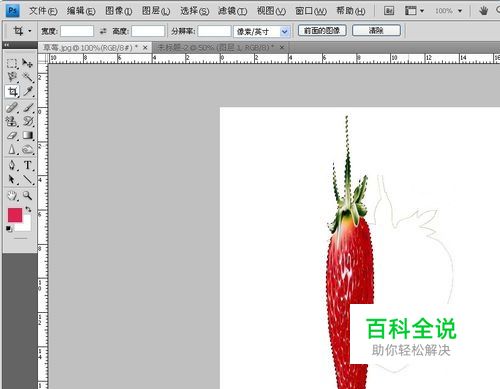Click the 前面的图像 button
The height and width of the screenshot is (389, 500).
click(322, 31)
